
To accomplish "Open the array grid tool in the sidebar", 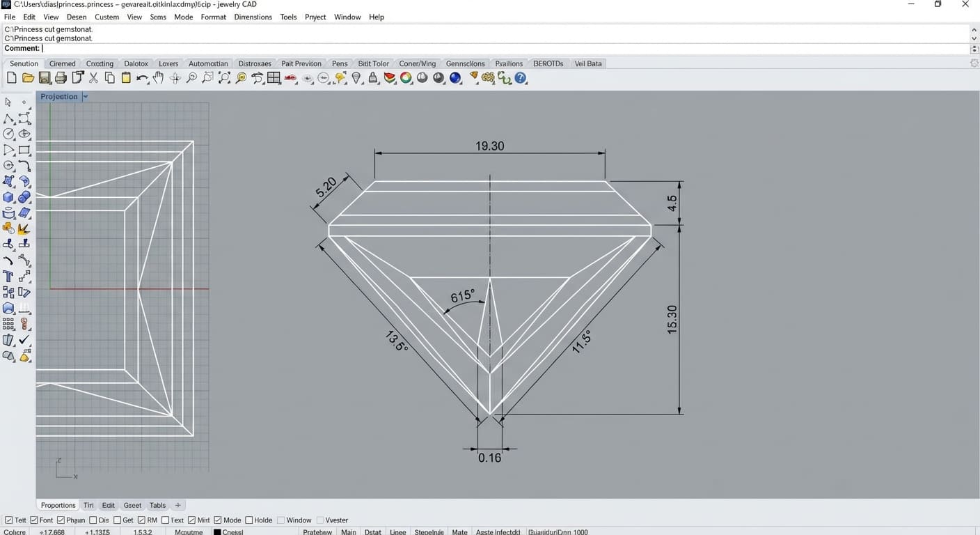I will pyautogui.click(x=9, y=324).
